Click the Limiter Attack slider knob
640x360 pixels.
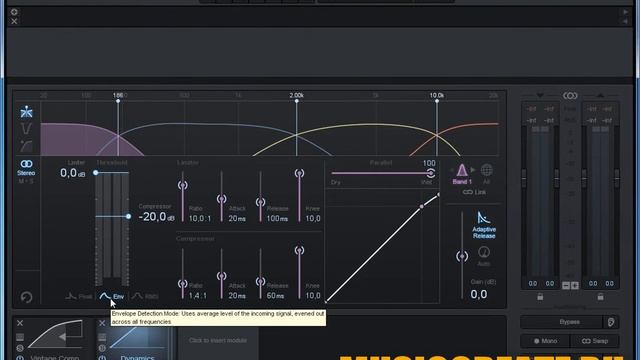pyautogui.click(x=222, y=199)
